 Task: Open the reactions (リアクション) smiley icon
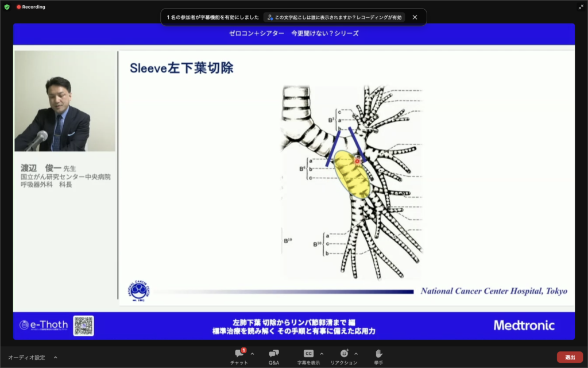tap(344, 354)
